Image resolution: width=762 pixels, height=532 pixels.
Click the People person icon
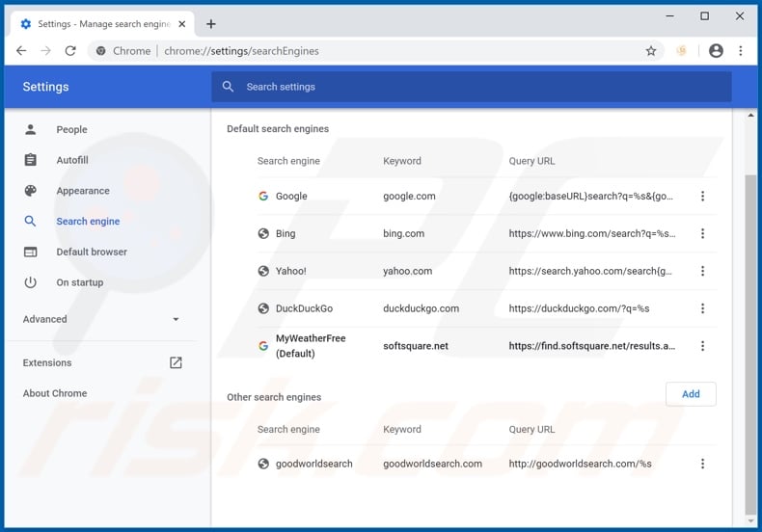pyautogui.click(x=31, y=129)
